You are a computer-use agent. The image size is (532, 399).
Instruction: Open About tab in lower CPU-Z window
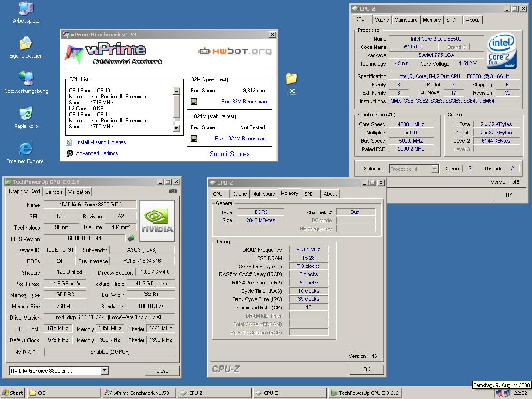(330, 194)
